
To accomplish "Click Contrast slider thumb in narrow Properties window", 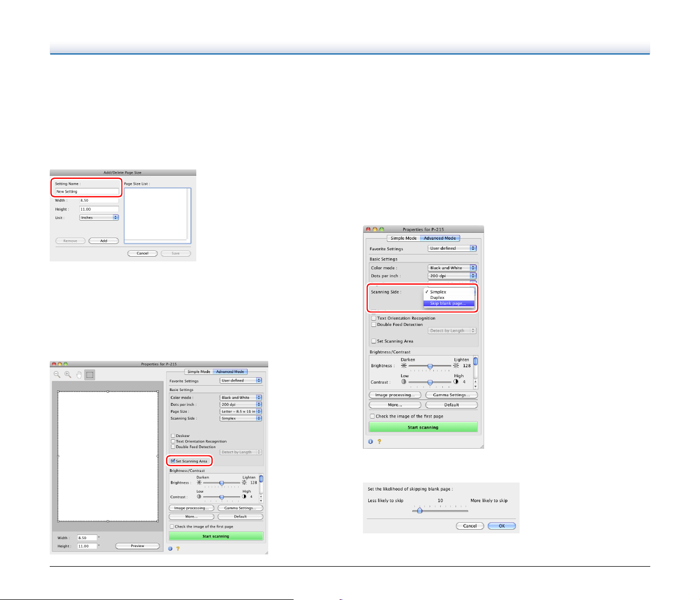I will tap(430, 382).
